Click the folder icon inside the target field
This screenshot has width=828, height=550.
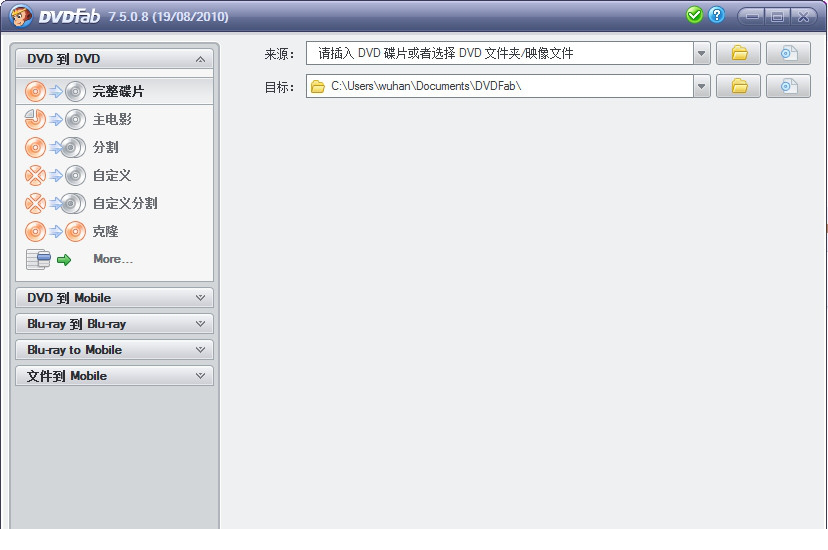(x=317, y=87)
